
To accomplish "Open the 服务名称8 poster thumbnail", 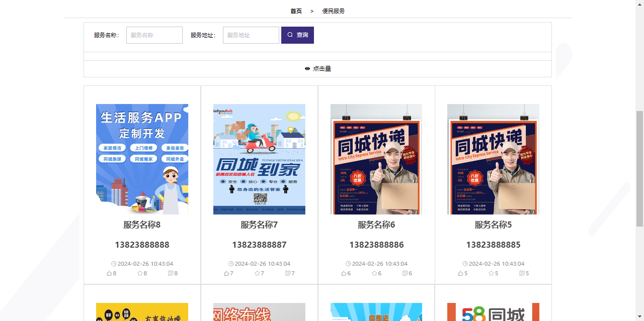I will [x=142, y=159].
